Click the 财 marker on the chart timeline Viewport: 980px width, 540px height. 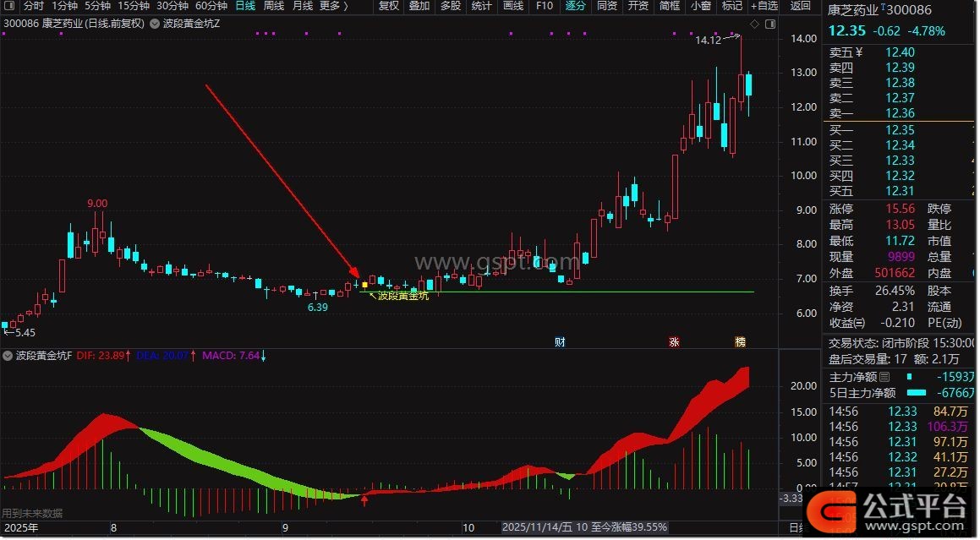tap(560, 342)
